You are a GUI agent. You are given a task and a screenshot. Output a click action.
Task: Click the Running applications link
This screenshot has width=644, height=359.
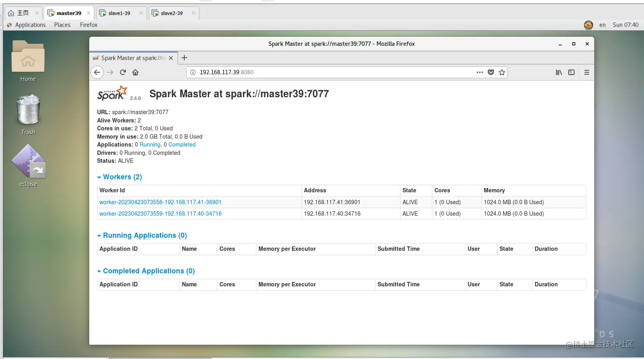pos(150,145)
